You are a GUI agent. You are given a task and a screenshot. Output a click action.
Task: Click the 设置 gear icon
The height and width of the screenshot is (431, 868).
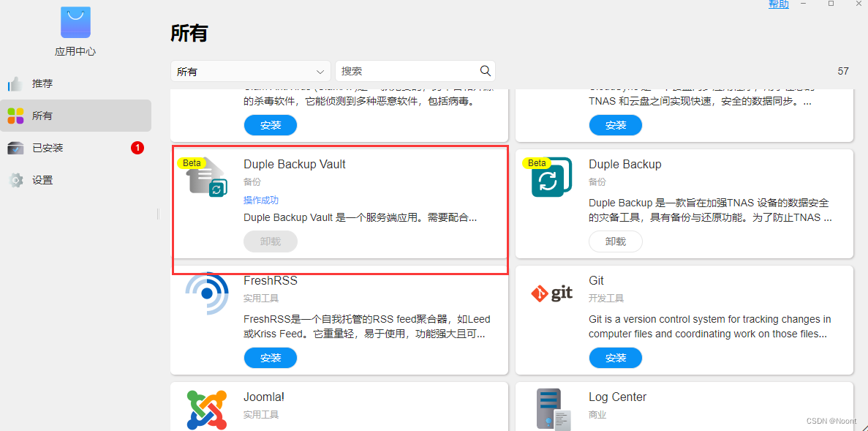tap(16, 180)
